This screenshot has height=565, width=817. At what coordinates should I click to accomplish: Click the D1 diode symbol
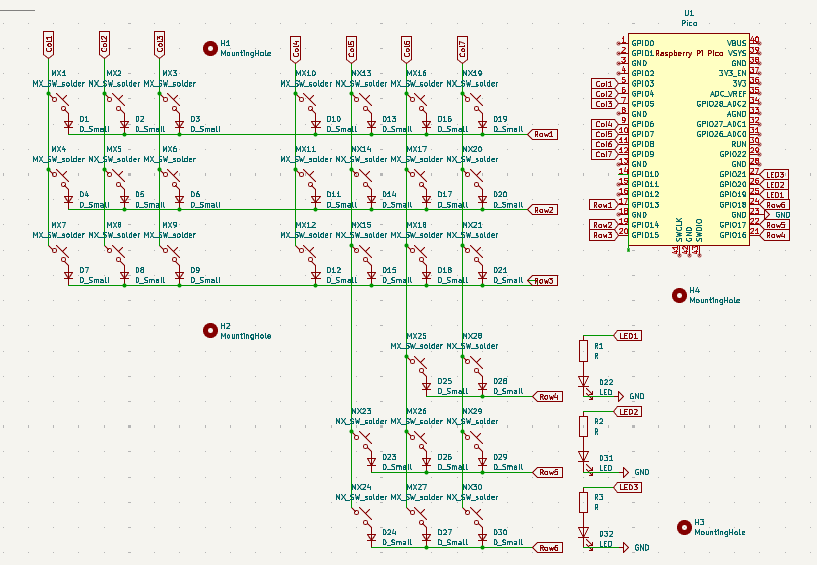click(x=68, y=123)
